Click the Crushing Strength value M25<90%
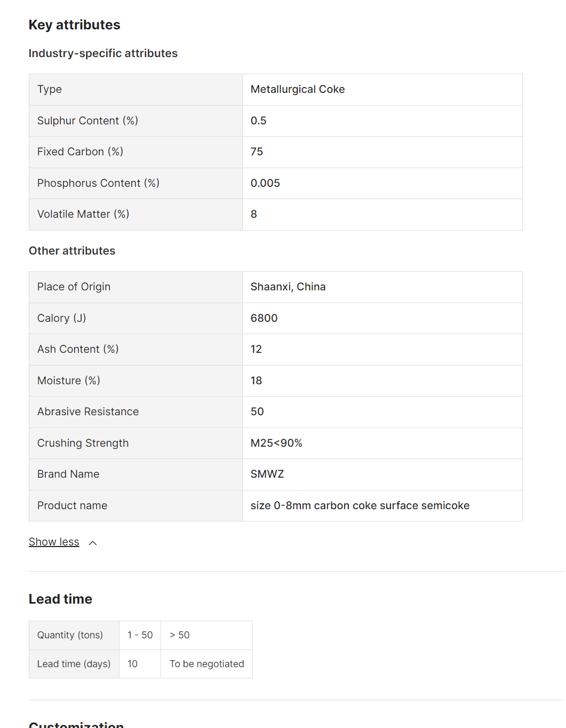 tap(276, 444)
